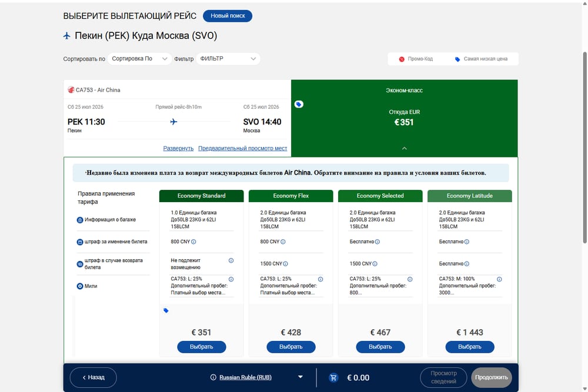The width and height of the screenshot is (588, 392).
Task: Click the lowest price tag icon in the green panel
Action: pos(299,104)
